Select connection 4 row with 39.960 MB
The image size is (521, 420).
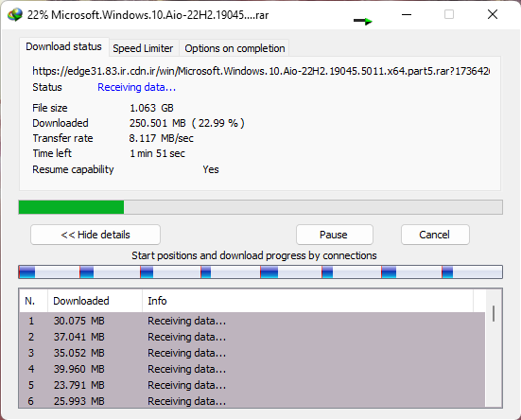coord(252,369)
